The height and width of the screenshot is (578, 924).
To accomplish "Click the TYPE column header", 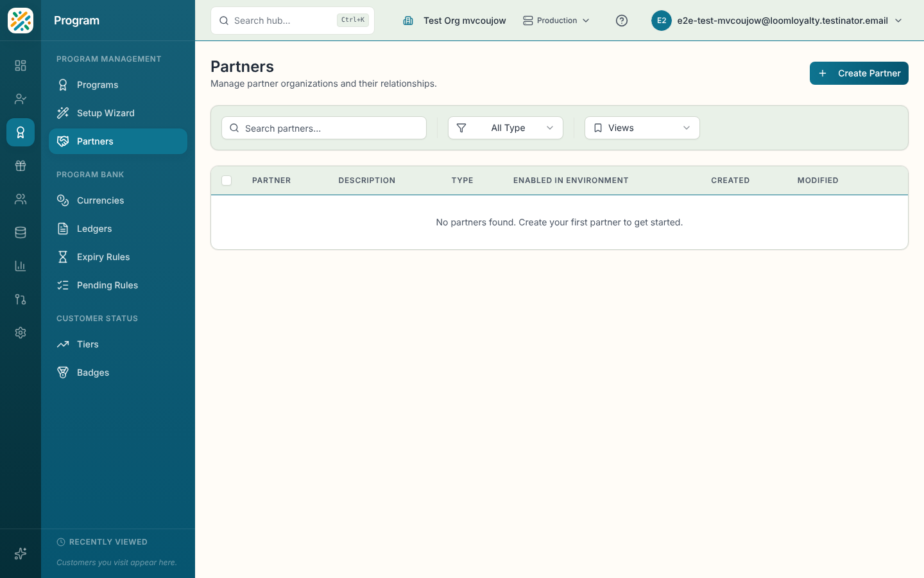I will coord(463,180).
